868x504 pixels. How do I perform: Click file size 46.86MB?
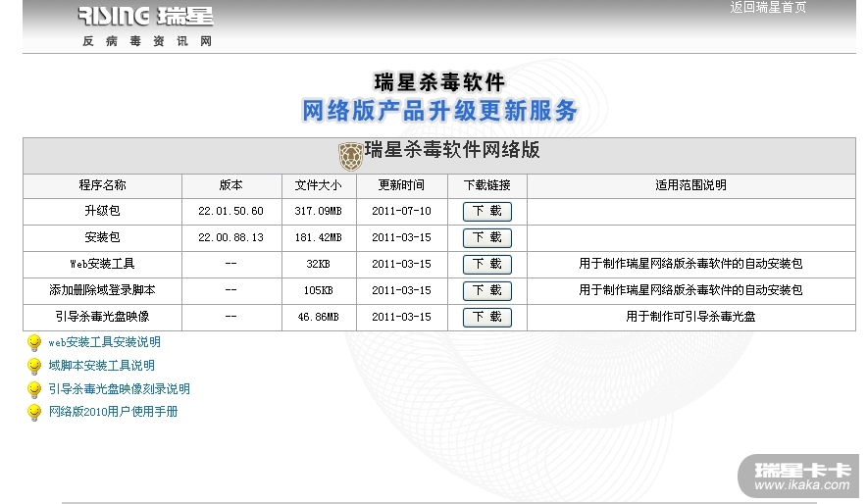click(319, 318)
